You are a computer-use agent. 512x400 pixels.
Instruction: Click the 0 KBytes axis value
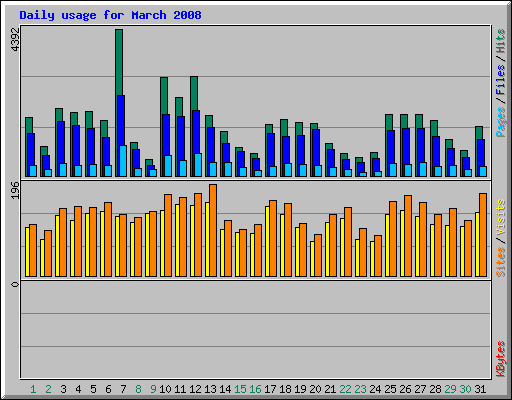coord(15,284)
